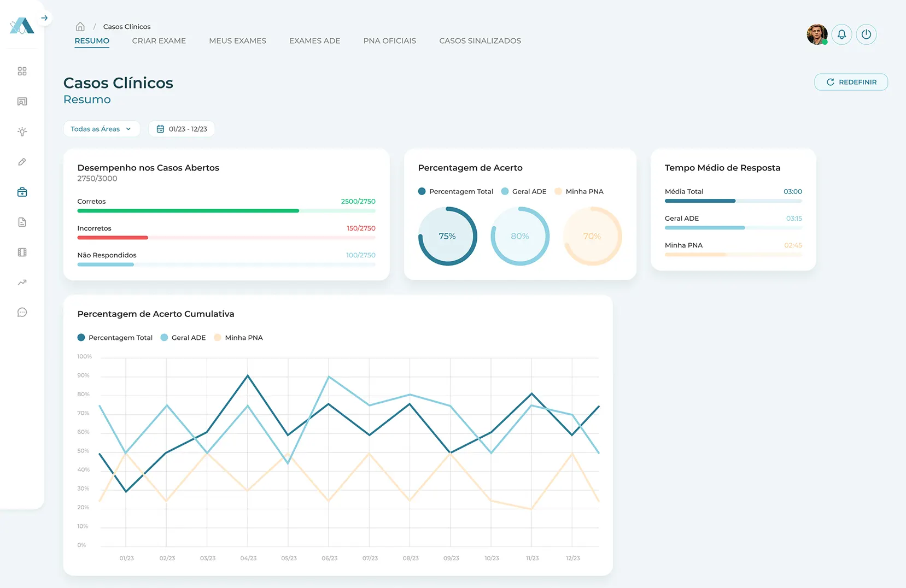Expand the Todas as Áreas dropdown

tap(102, 129)
